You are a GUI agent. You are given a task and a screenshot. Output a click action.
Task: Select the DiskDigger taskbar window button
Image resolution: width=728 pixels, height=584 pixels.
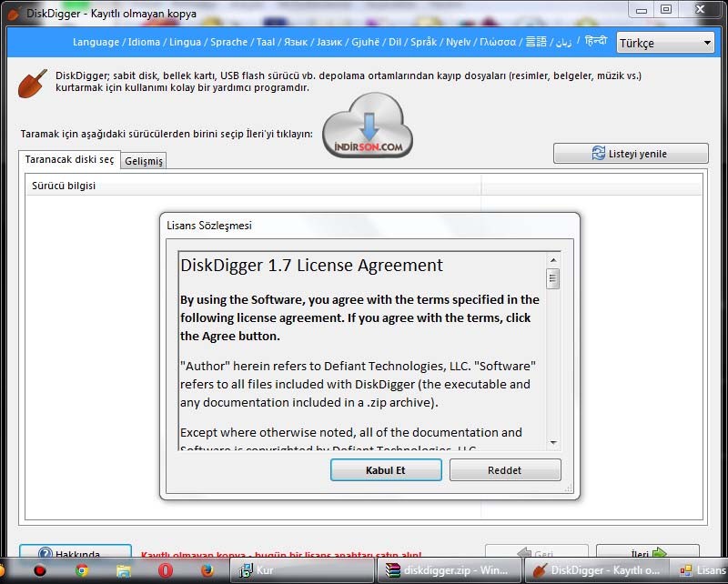tap(597, 570)
